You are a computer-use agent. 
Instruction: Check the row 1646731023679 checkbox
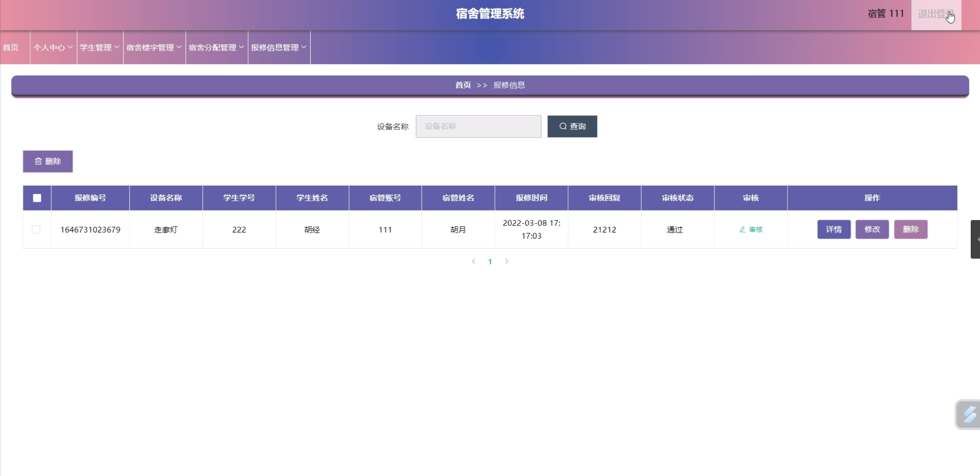36,229
